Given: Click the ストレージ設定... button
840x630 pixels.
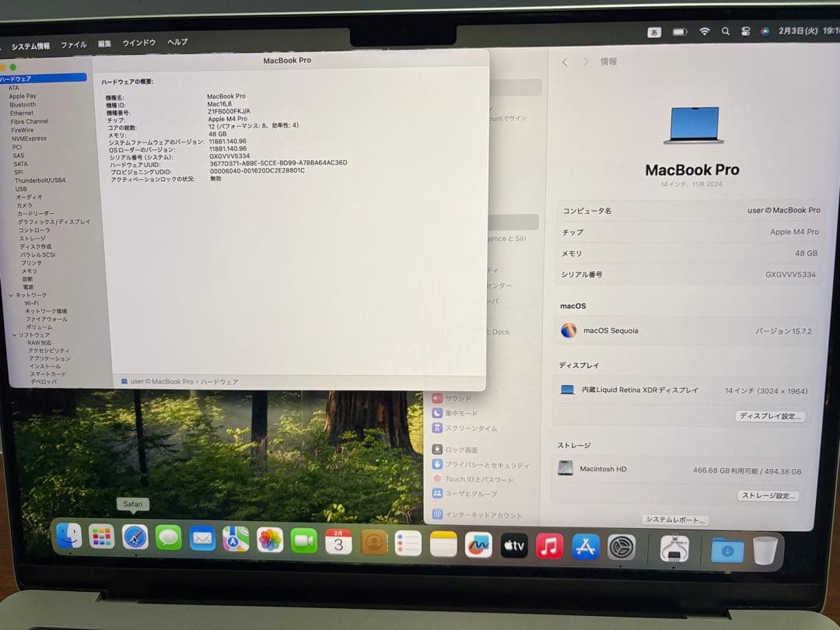Looking at the screenshot, I should tap(768, 495).
